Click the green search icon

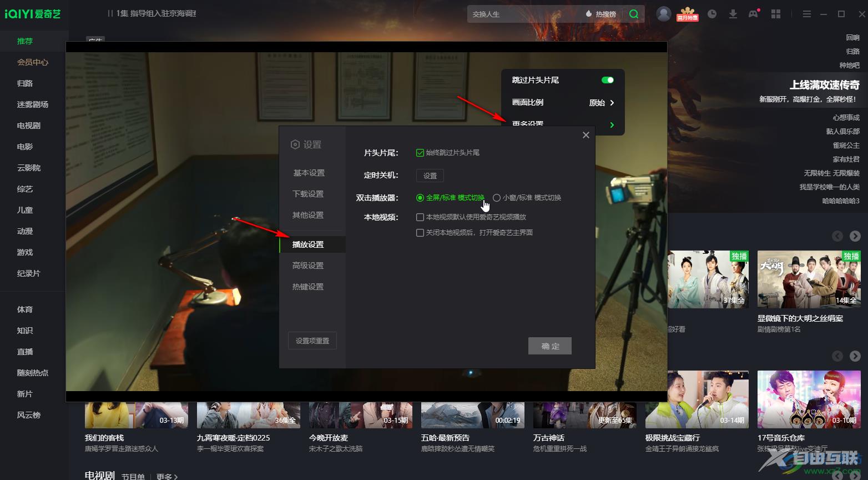(x=634, y=14)
